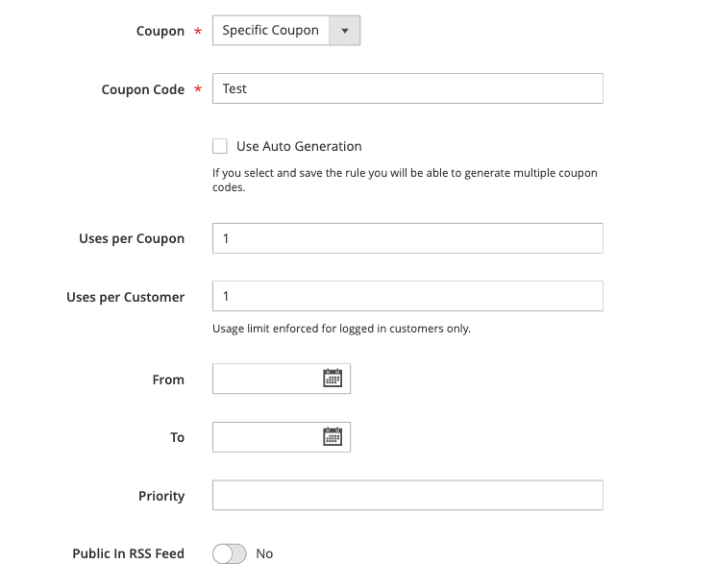Enable the Use Auto Generation checkbox
Viewport: 715px width, 588px height.
click(220, 146)
